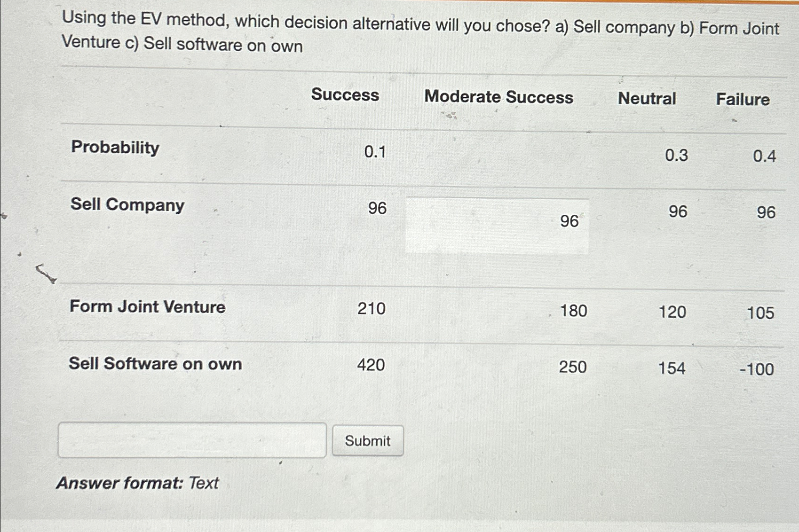
Task: Click the answer input field
Action: click(x=193, y=441)
